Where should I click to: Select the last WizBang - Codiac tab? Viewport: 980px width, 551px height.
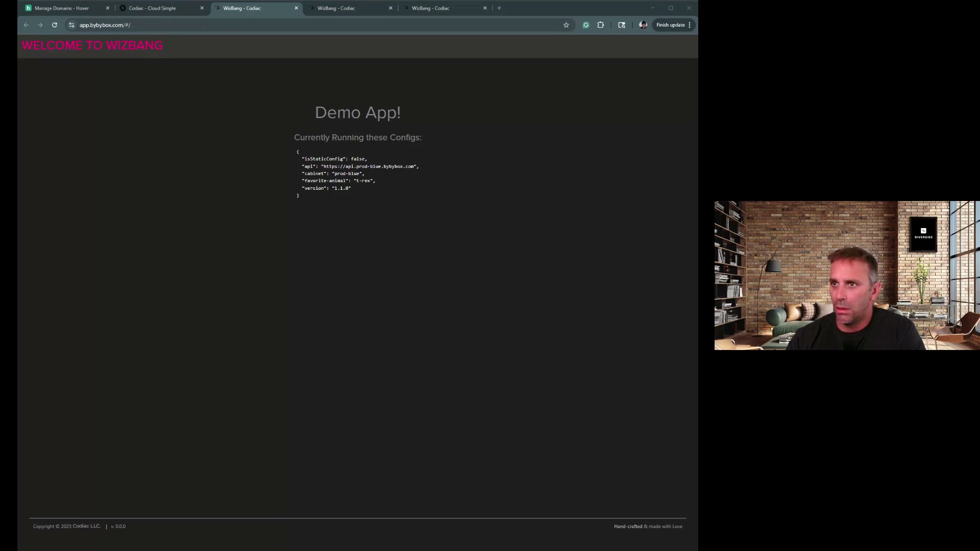(431, 8)
